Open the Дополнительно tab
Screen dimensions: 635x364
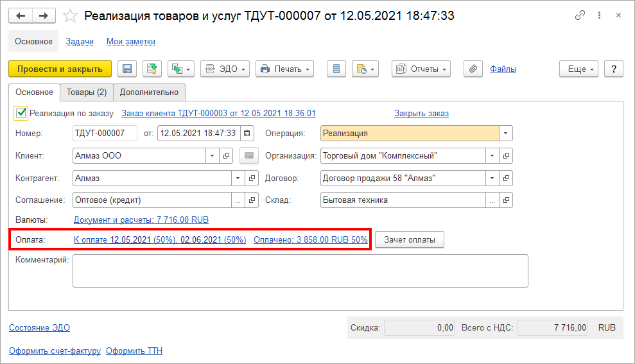[149, 92]
